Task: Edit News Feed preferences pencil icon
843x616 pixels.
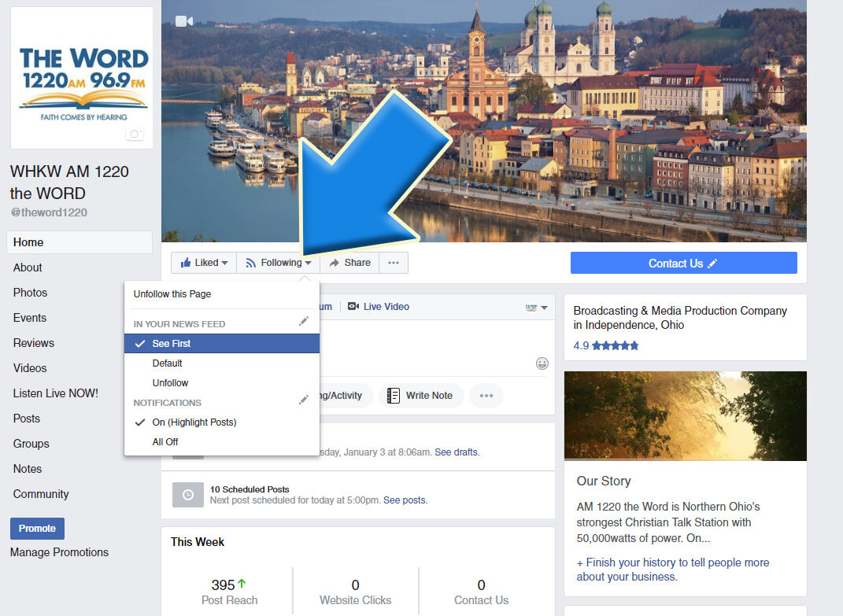Action: 304,322
